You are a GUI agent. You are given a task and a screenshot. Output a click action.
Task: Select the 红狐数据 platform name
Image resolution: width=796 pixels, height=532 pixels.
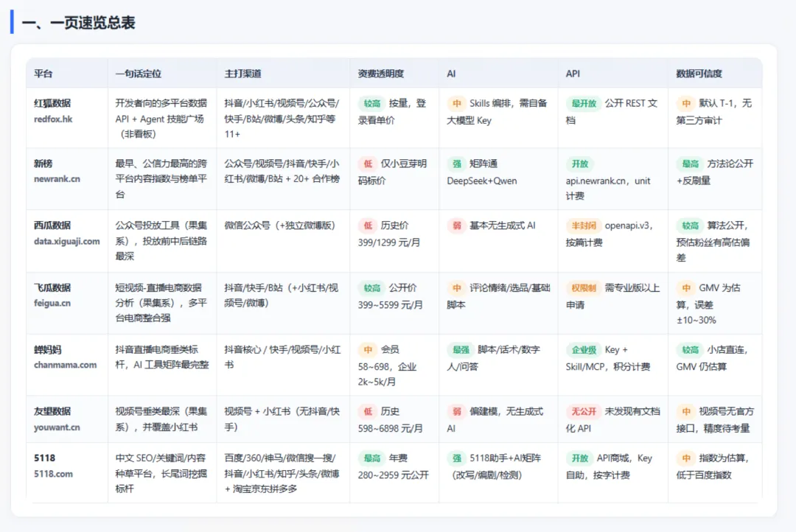pos(52,103)
